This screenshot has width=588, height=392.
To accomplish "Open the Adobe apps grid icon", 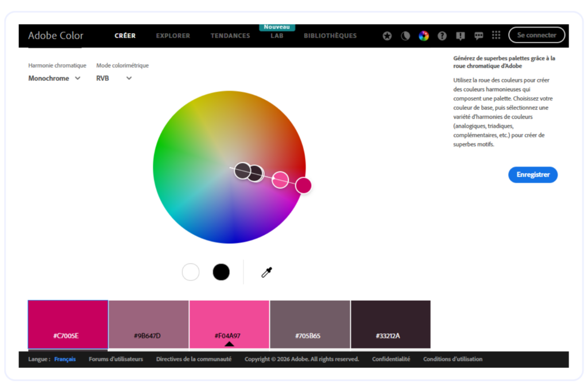I will pos(496,35).
